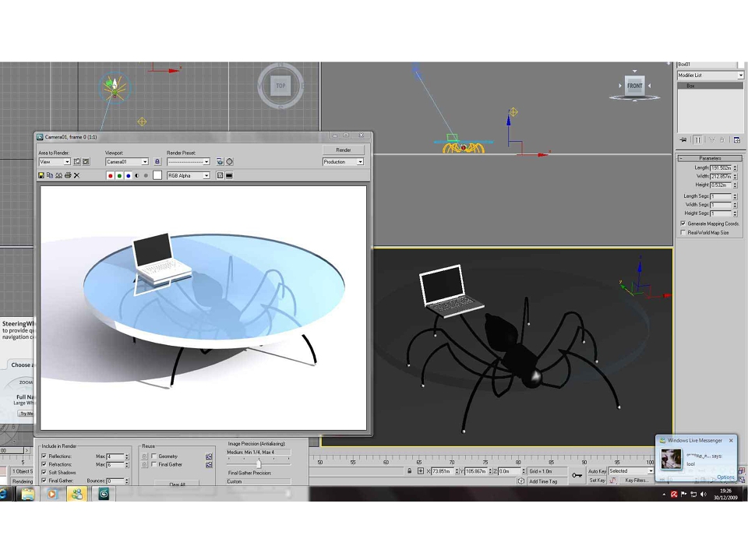This screenshot has width=748, height=560.
Task: Click the Environment and Effects dialog icon
Action: pos(229,162)
